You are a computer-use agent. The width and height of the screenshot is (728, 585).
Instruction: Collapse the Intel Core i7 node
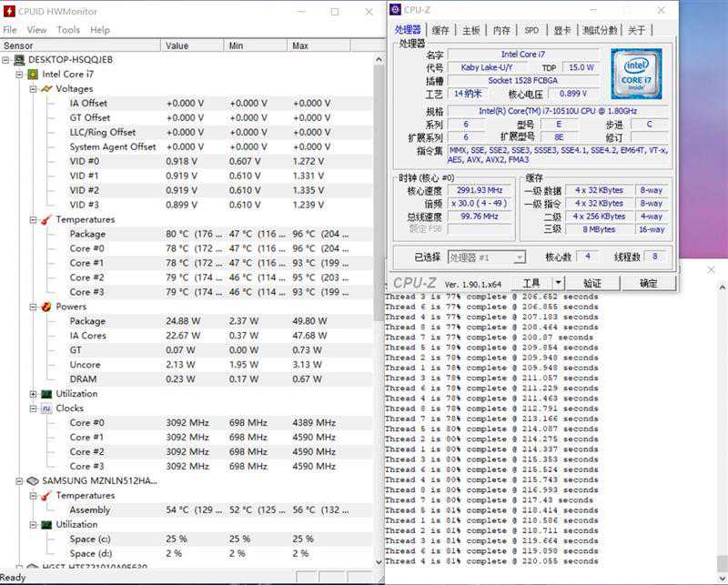coord(19,75)
